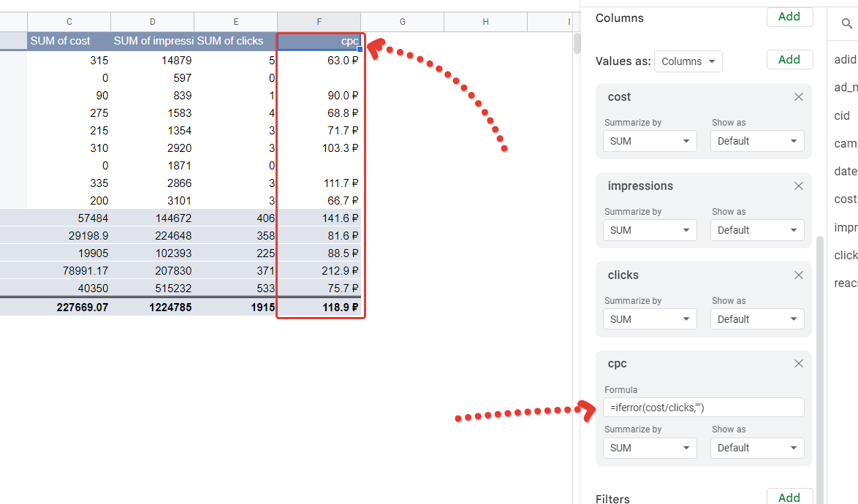The image size is (858, 504).
Task: Select column C header
Action: (69, 22)
